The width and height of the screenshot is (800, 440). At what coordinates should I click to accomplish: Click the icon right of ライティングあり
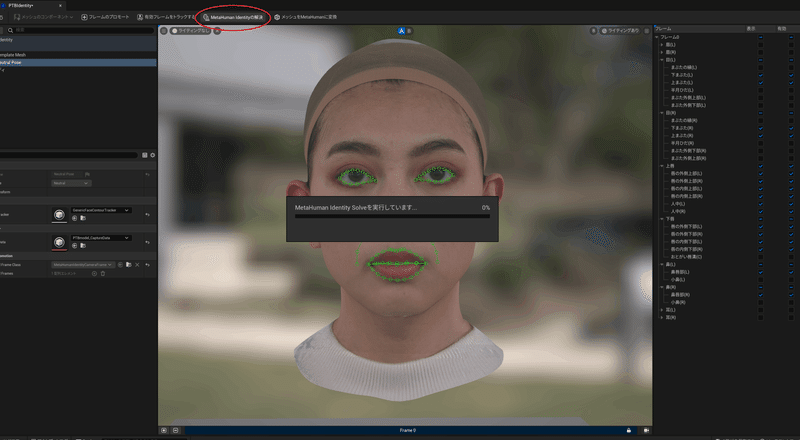646,31
